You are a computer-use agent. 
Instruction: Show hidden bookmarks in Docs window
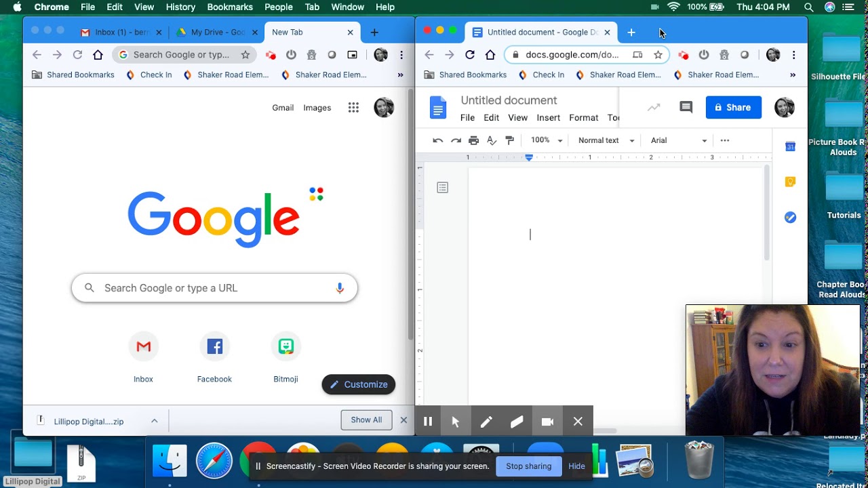pyautogui.click(x=793, y=75)
